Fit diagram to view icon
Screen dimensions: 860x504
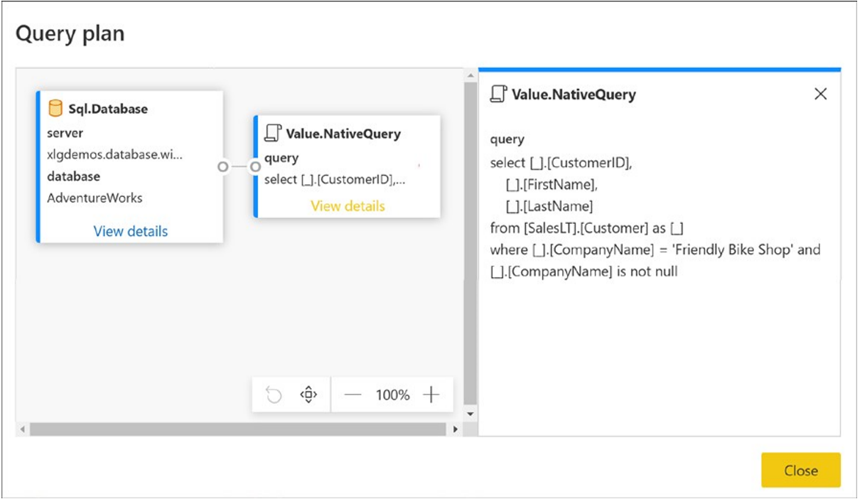(x=308, y=395)
